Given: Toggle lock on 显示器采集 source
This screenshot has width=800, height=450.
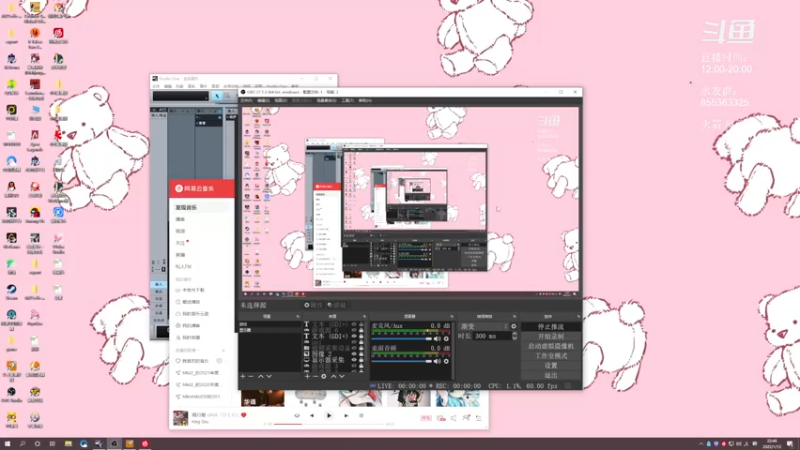Looking at the screenshot, I should tap(361, 360).
